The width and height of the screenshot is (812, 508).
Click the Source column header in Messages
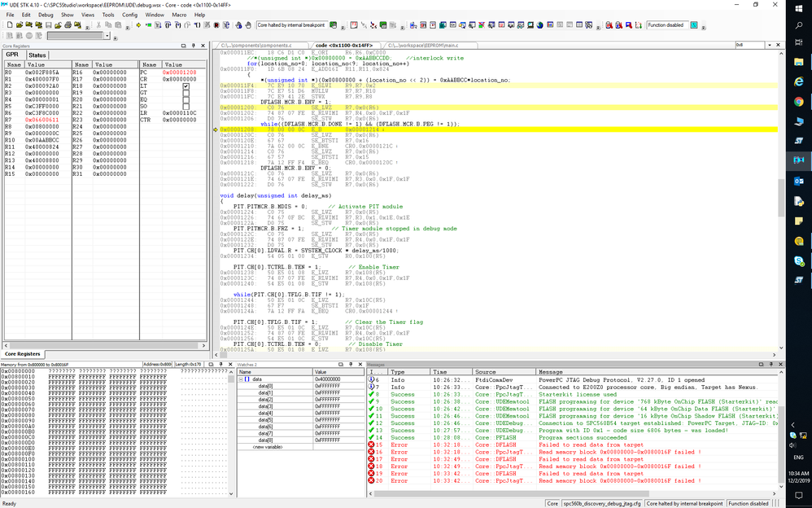(x=504, y=372)
